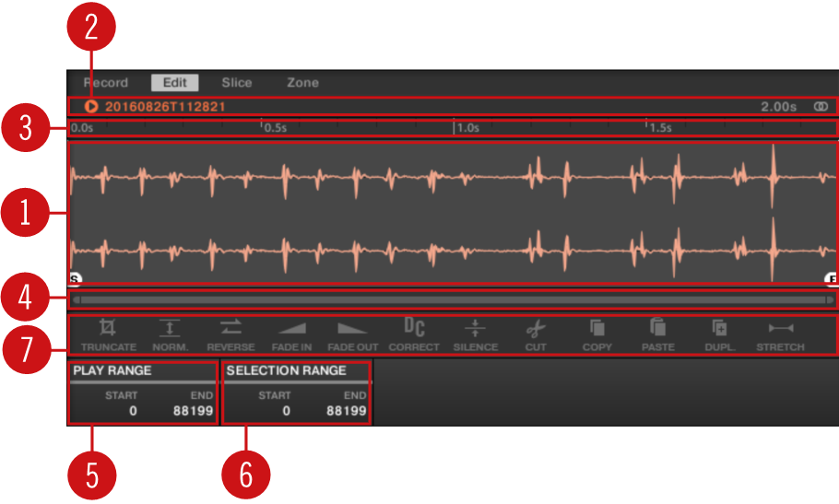Click the Reverse audio icon

[230, 328]
